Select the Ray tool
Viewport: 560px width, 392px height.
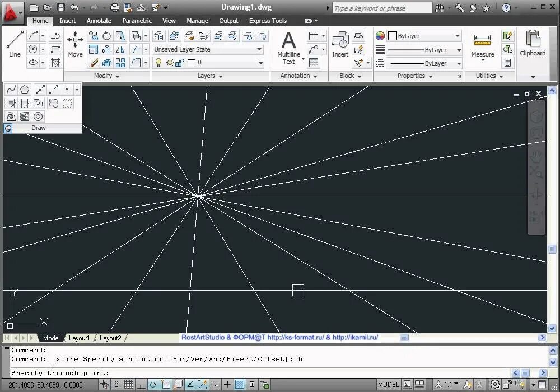54,89
